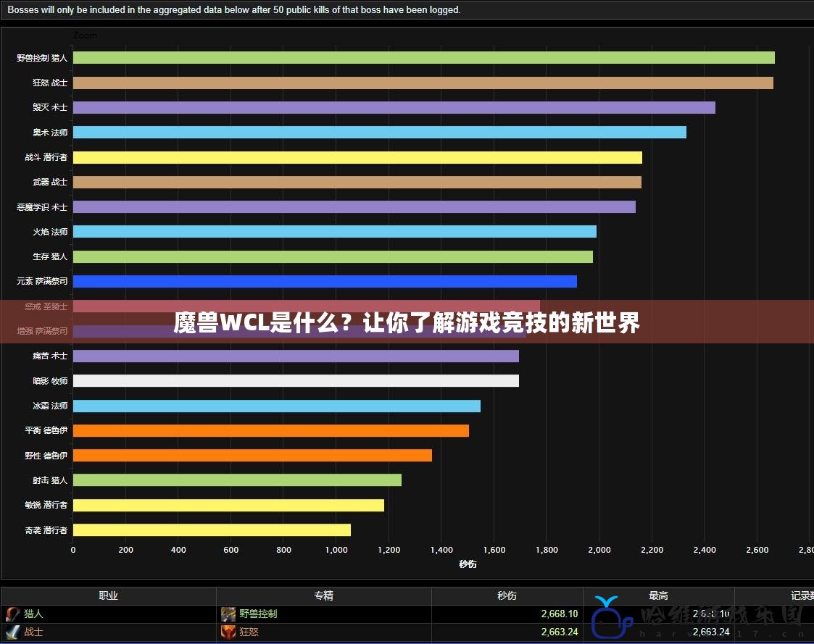This screenshot has width=814, height=644.
Task: Click the 野兽控制 猎人 axis label
Action: [42, 58]
